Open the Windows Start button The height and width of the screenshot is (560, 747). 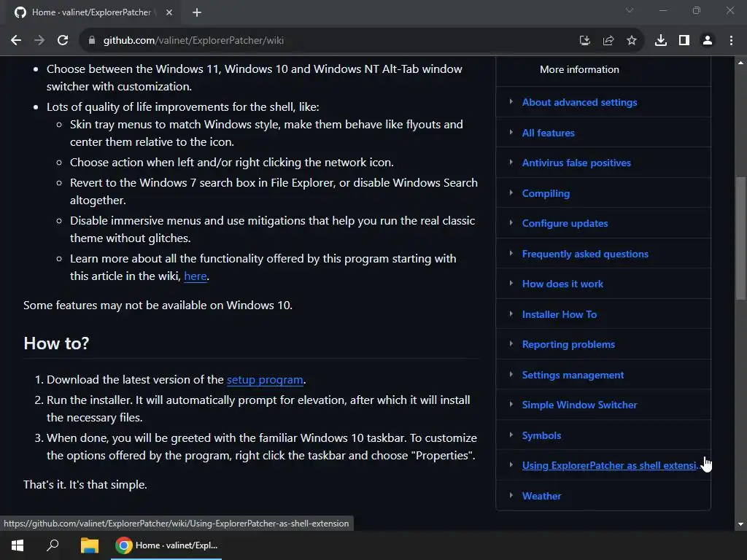click(18, 545)
